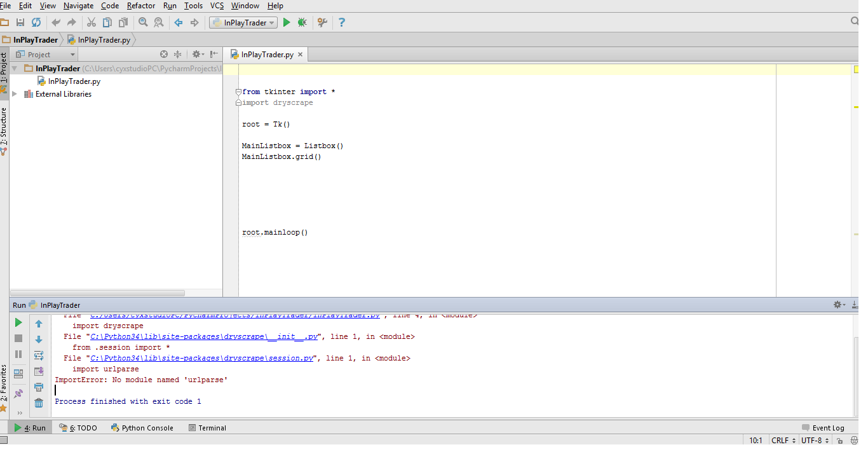The height and width of the screenshot is (461, 868).
Task: Click the Search Everywhere magnifier at top right
Action: coord(855,22)
